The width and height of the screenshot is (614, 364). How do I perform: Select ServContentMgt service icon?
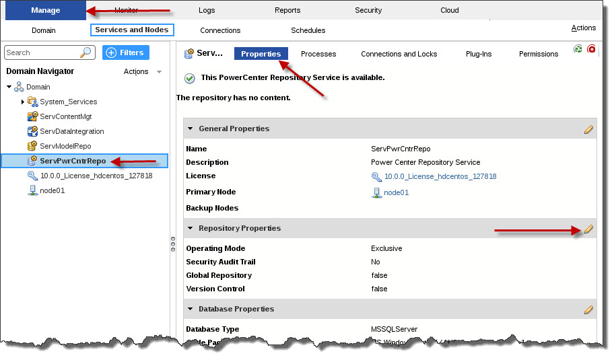[x=32, y=116]
